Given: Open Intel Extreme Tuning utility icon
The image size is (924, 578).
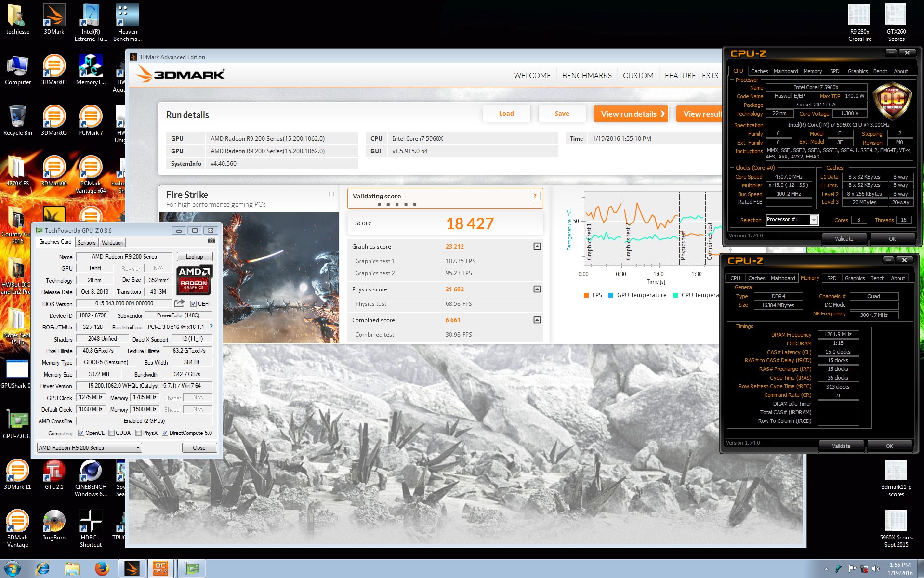Looking at the screenshot, I should pyautogui.click(x=91, y=22).
